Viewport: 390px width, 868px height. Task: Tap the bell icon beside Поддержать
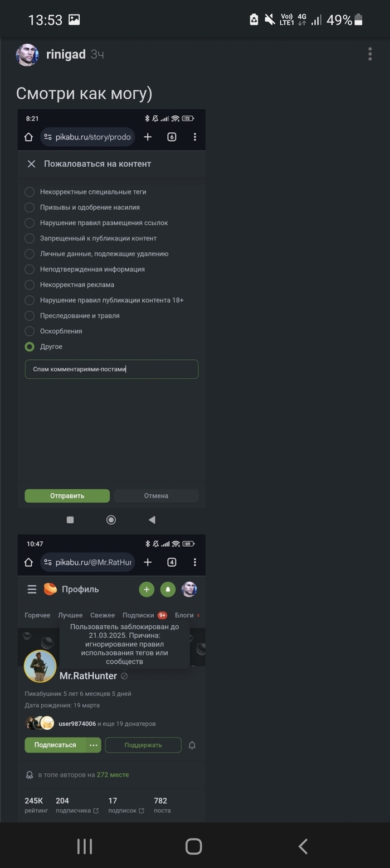pos(192,745)
